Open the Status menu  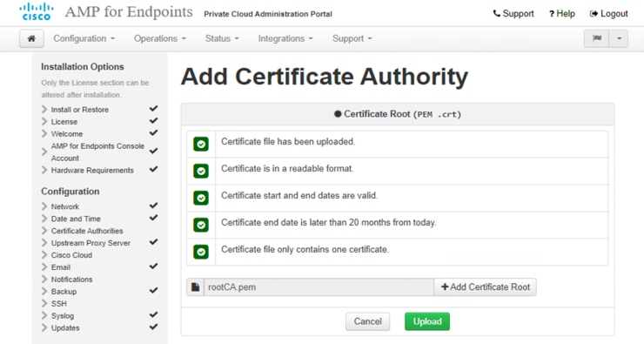click(x=222, y=38)
